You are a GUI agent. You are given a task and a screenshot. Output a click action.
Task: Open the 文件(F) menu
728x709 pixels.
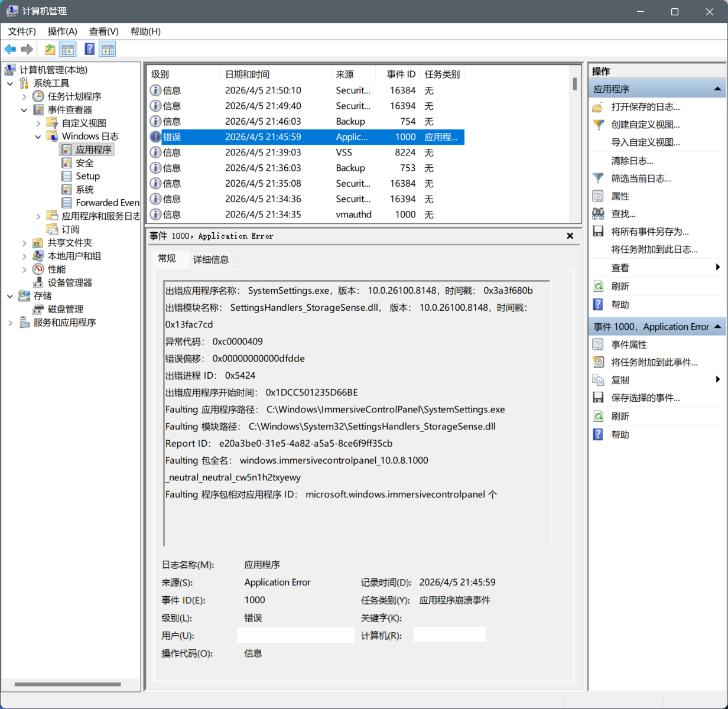(22, 31)
